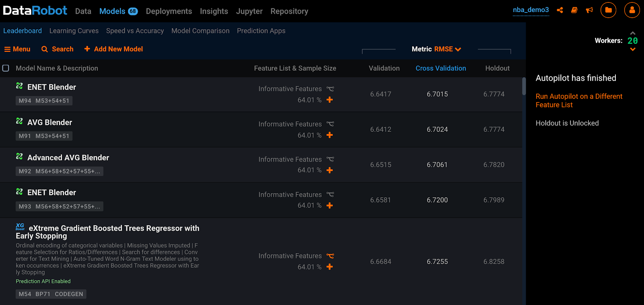The image size is (644, 305).
Task: Decrease workers with the down chevron
Action: [633, 49]
